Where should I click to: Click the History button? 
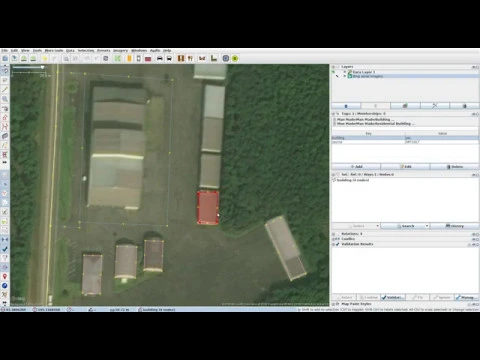pos(455,226)
